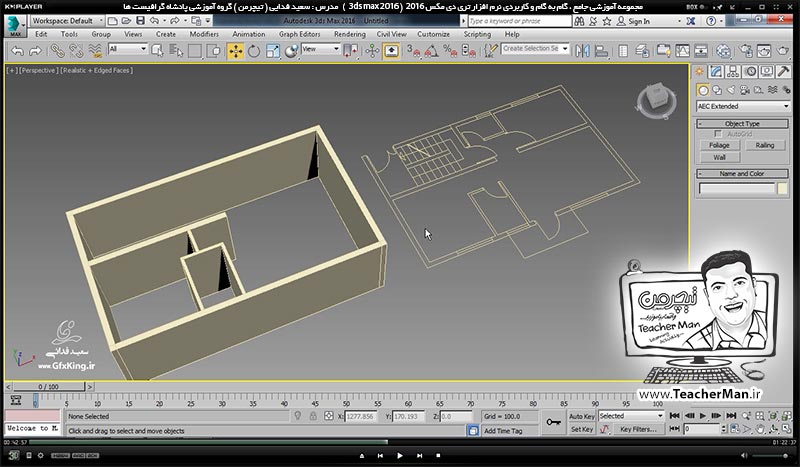This screenshot has height=467, width=800.
Task: Activate the Select and Rotate tool
Action: (254, 51)
